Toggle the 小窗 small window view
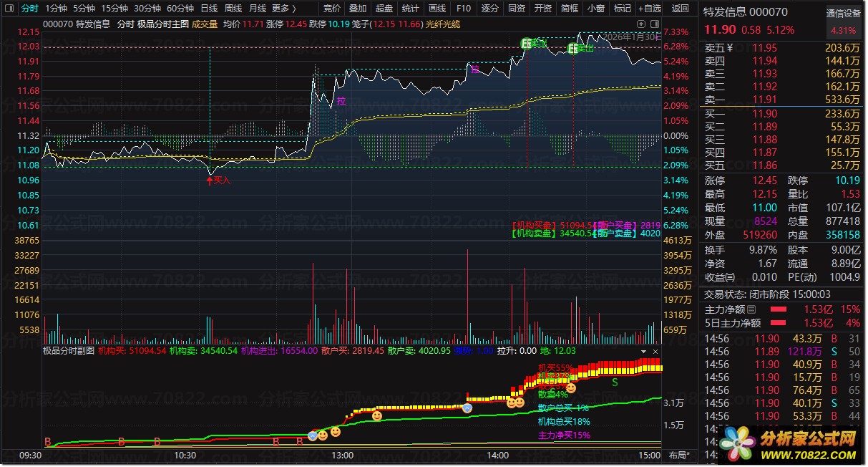Viewport: 868px width, 467px height. point(595,9)
